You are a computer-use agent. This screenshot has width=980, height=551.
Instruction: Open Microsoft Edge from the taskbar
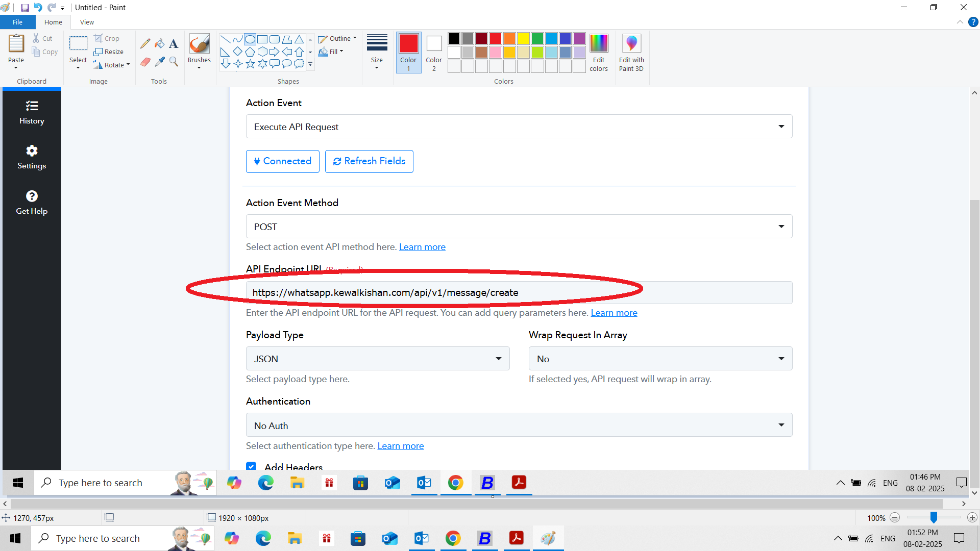pyautogui.click(x=263, y=538)
